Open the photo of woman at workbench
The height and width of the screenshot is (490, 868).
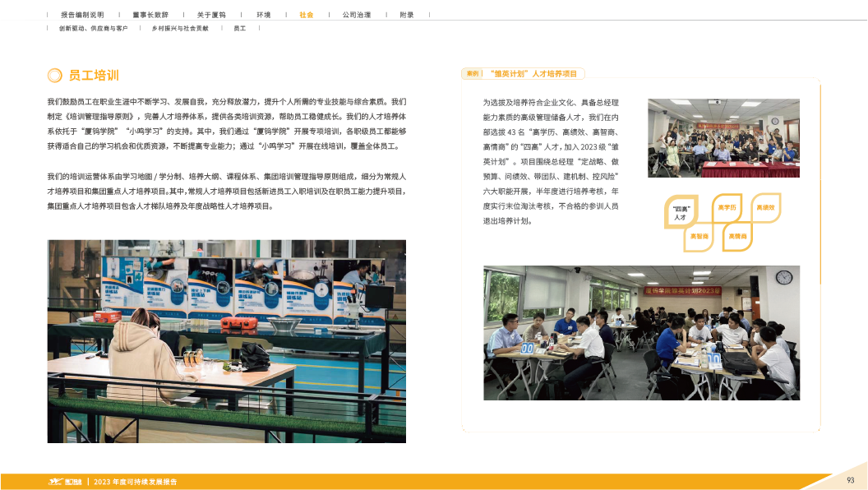226,340
